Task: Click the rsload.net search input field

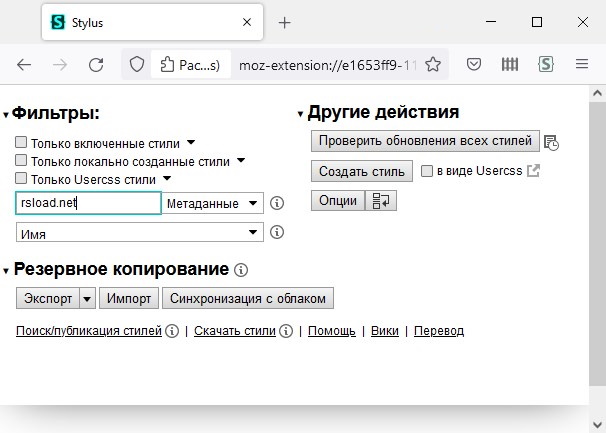Action: (88, 203)
